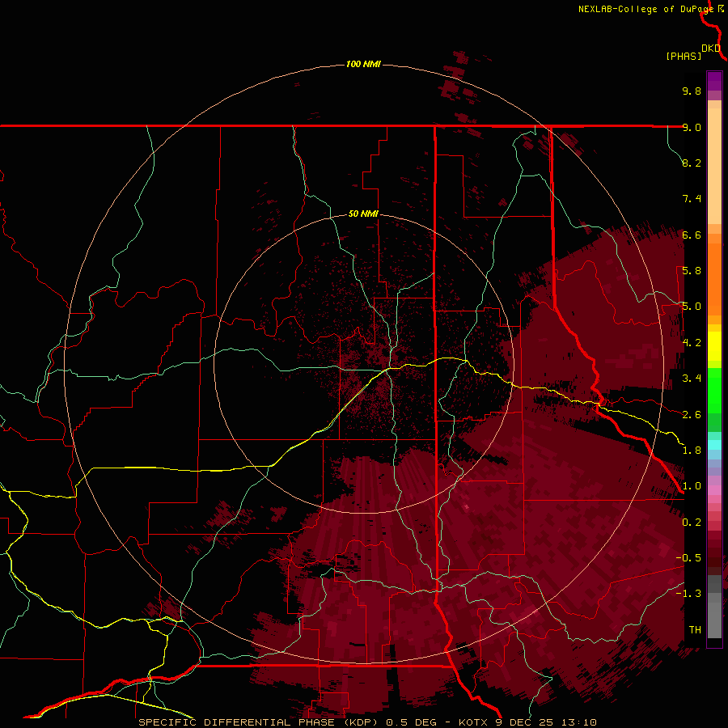The height and width of the screenshot is (728, 728).
Task: Click the TH legend label
Action: 695,630
